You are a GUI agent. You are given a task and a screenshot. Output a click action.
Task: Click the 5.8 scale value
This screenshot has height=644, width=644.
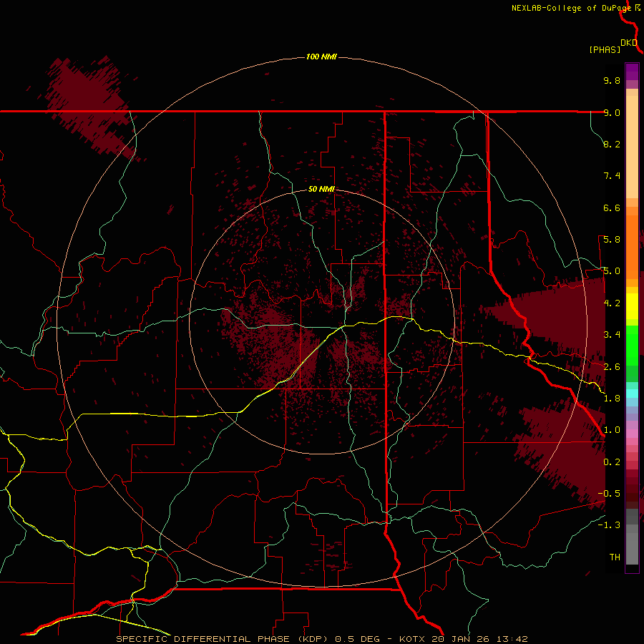(x=612, y=240)
